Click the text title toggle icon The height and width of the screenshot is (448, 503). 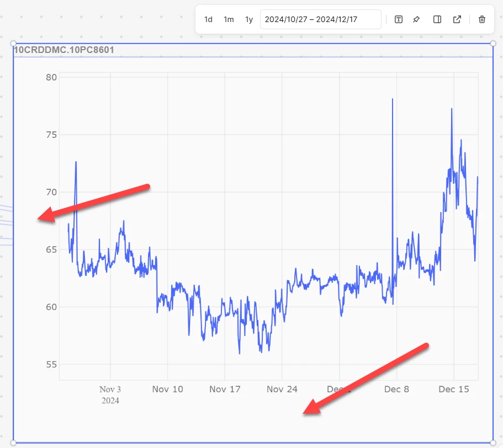(399, 19)
